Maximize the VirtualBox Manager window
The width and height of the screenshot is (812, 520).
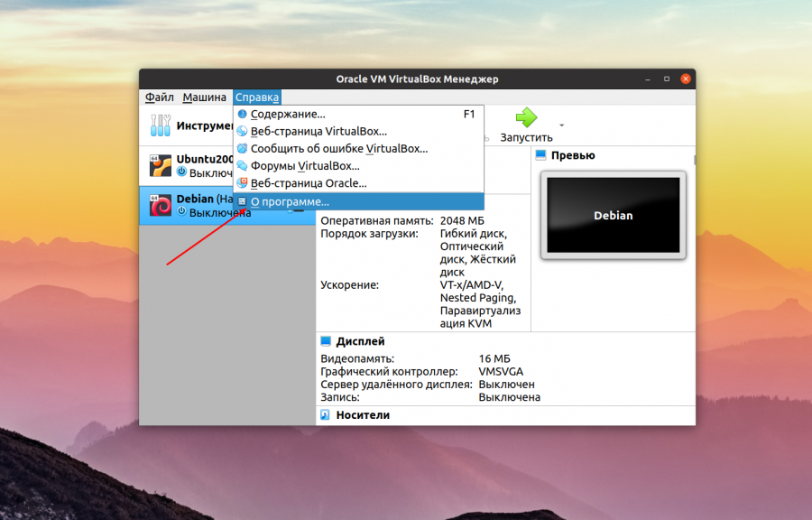(667, 79)
